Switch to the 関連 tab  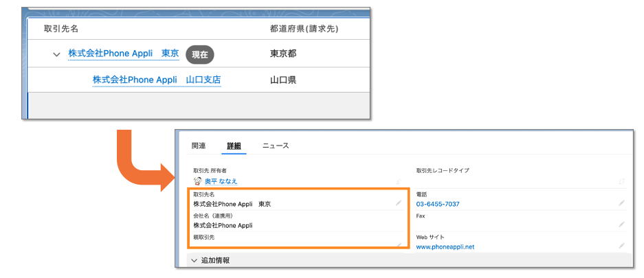(x=199, y=146)
